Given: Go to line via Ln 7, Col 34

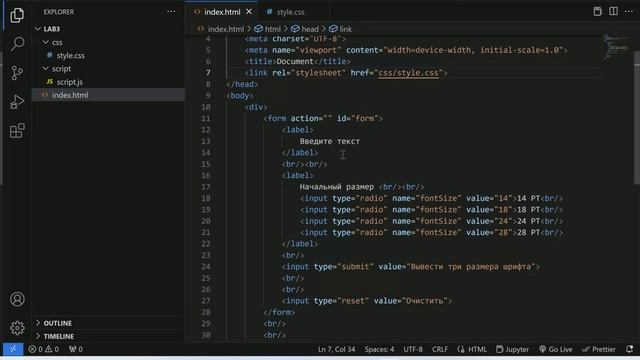Looking at the screenshot, I should pos(336,349).
